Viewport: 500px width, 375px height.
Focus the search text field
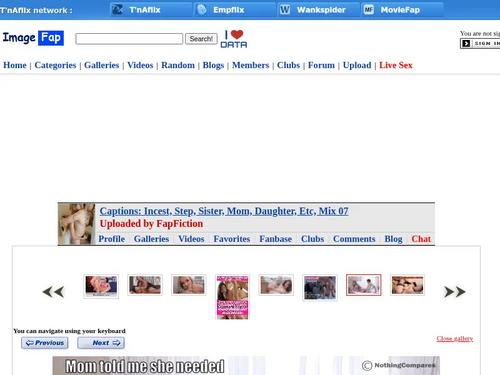[x=129, y=39]
